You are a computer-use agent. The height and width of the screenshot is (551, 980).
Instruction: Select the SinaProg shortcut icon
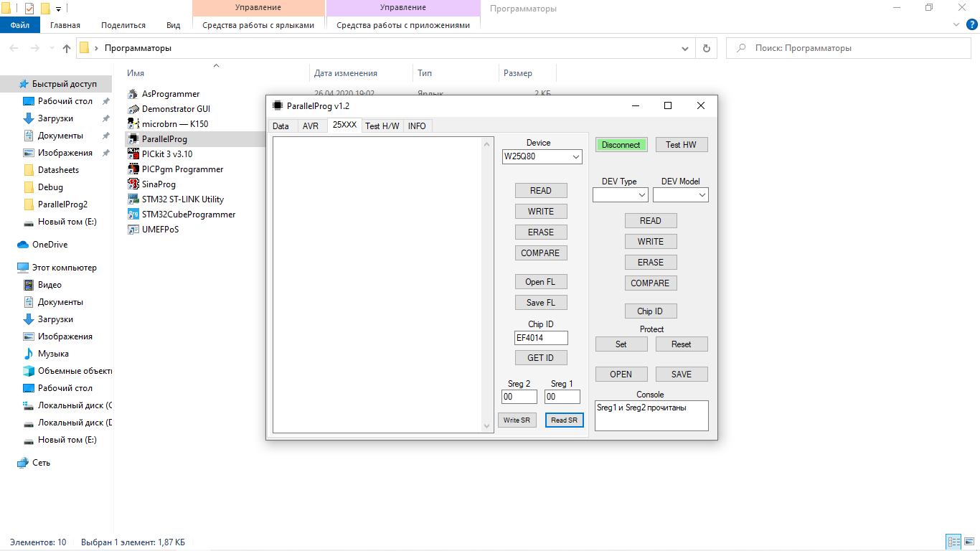(x=133, y=184)
